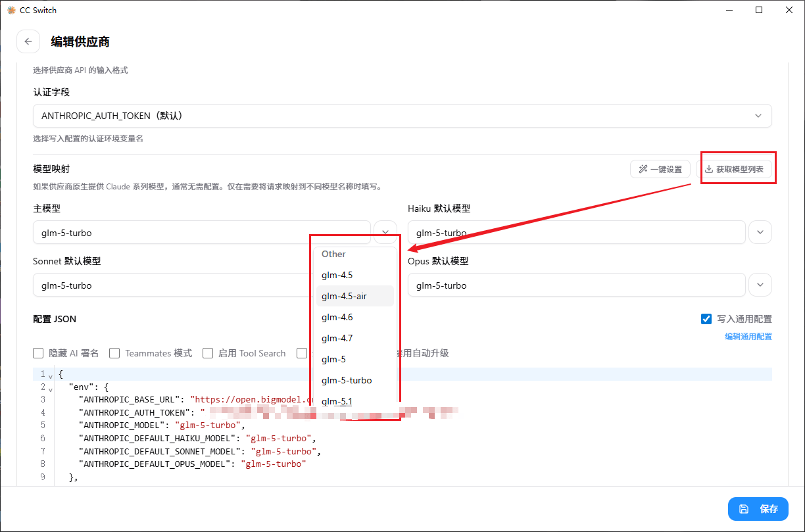
Task: Toggle the 主模型 model list dropdown arrow
Action: 385,232
